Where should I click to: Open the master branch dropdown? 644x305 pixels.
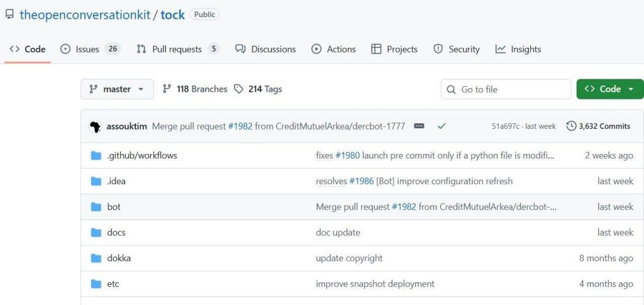coord(117,89)
